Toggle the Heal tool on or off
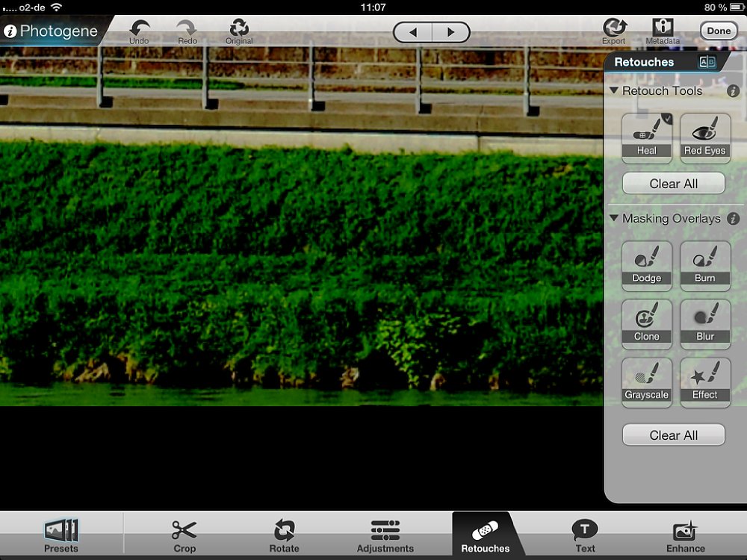The width and height of the screenshot is (747, 560). [647, 137]
